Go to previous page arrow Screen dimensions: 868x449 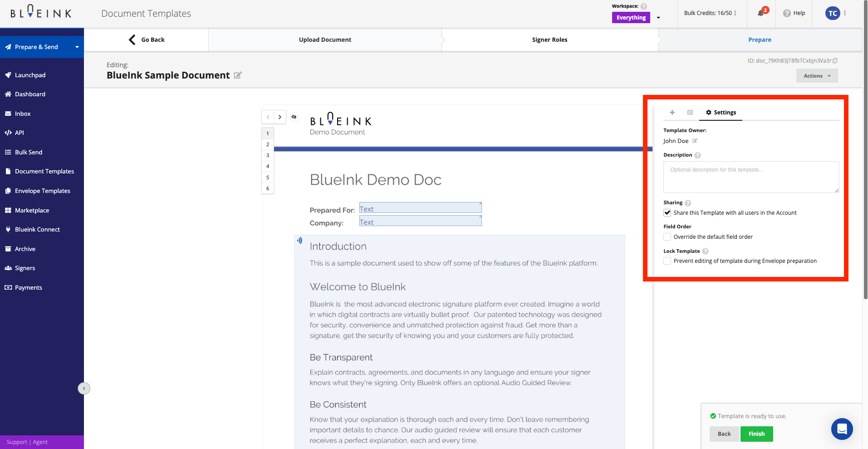click(268, 117)
